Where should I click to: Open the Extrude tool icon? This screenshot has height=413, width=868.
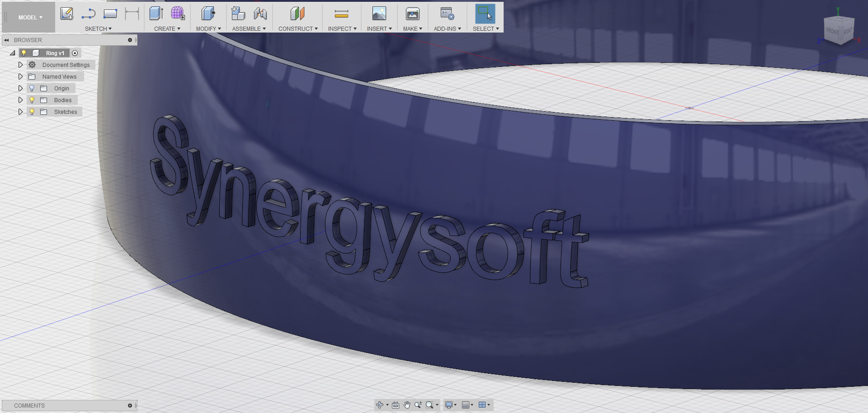click(156, 14)
